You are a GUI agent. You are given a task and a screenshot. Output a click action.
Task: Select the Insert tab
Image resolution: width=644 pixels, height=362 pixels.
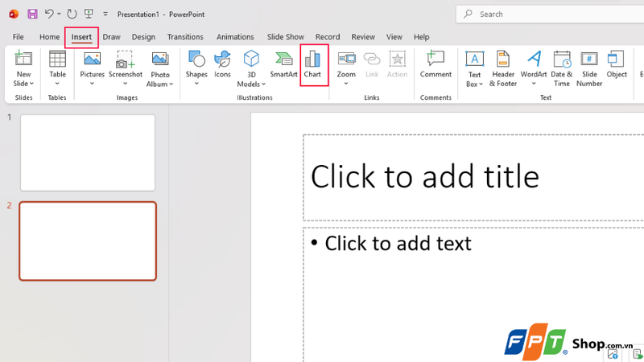[x=81, y=37]
